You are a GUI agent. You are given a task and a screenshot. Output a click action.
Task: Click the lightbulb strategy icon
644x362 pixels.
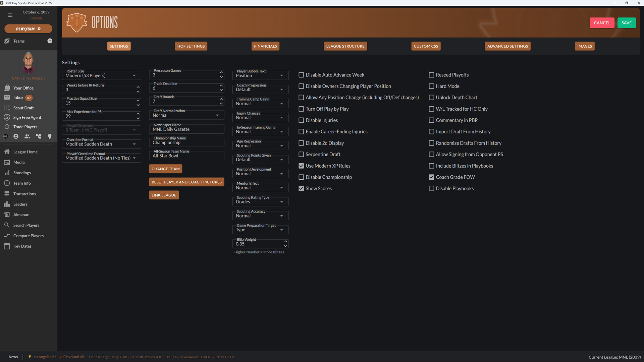[x=50, y=136]
